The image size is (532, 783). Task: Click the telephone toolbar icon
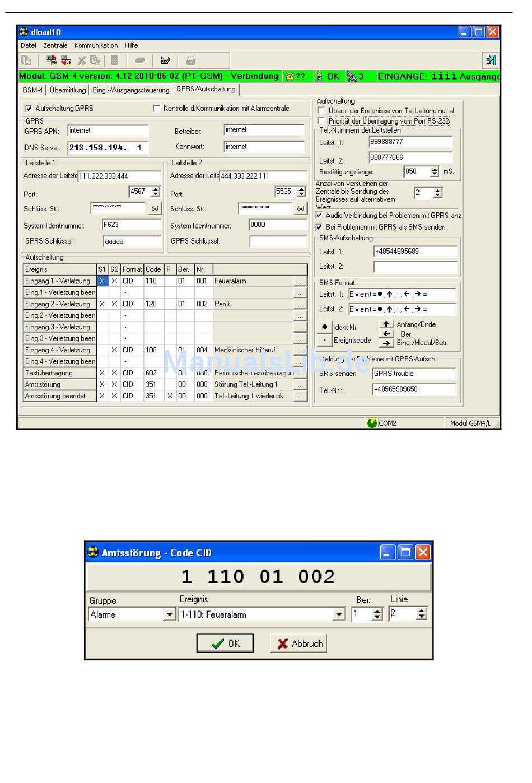click(x=165, y=60)
